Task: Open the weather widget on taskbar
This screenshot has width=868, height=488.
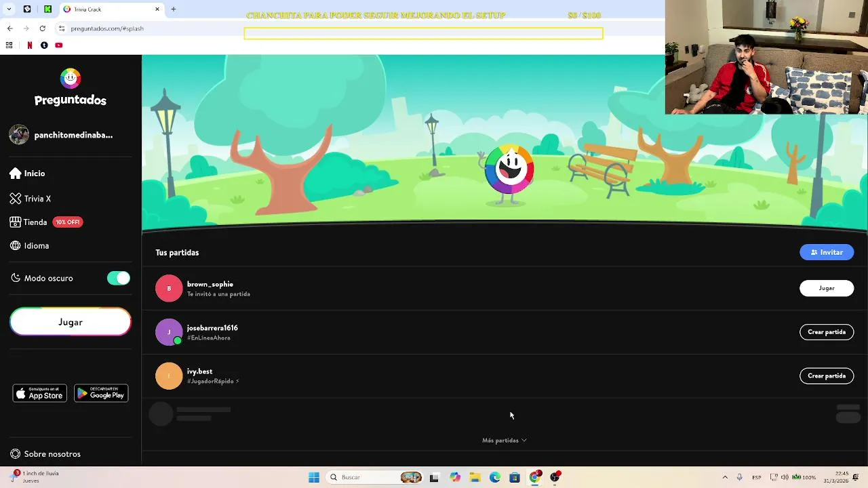Action: [34, 477]
